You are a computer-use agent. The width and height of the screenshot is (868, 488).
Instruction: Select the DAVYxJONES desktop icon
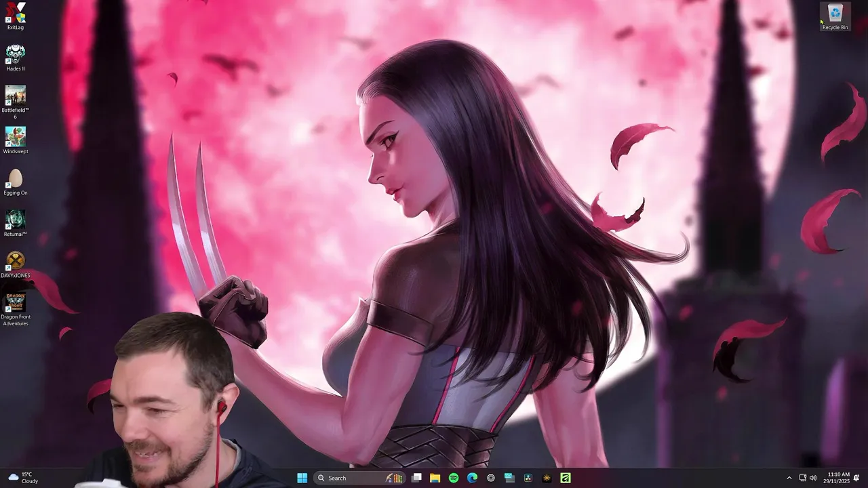pyautogui.click(x=15, y=264)
